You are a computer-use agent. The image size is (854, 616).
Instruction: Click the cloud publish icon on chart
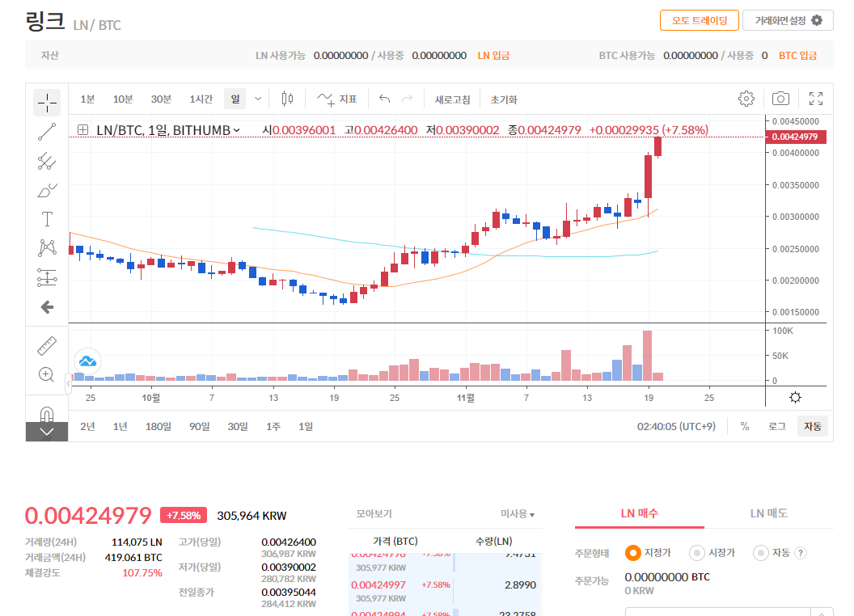87,361
